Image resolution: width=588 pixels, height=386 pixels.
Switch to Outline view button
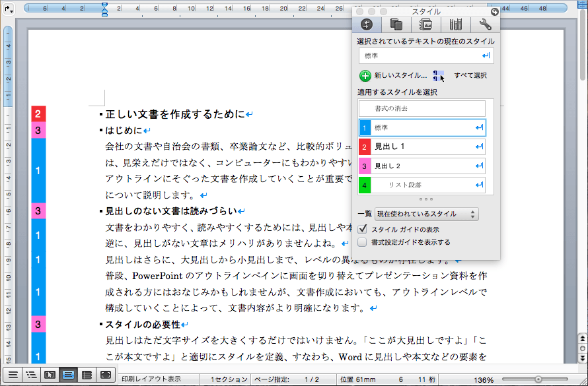(32, 375)
